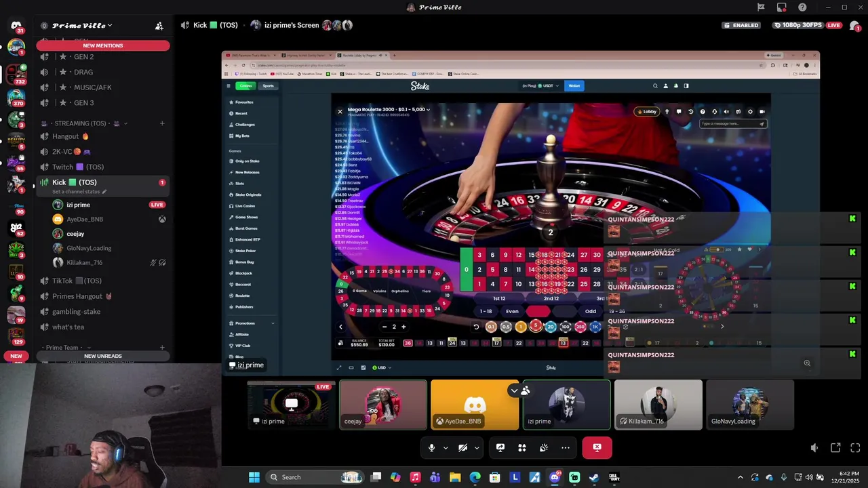The image size is (868, 488).
Task: Toggle the clips ENABLED badge
Action: (x=741, y=25)
